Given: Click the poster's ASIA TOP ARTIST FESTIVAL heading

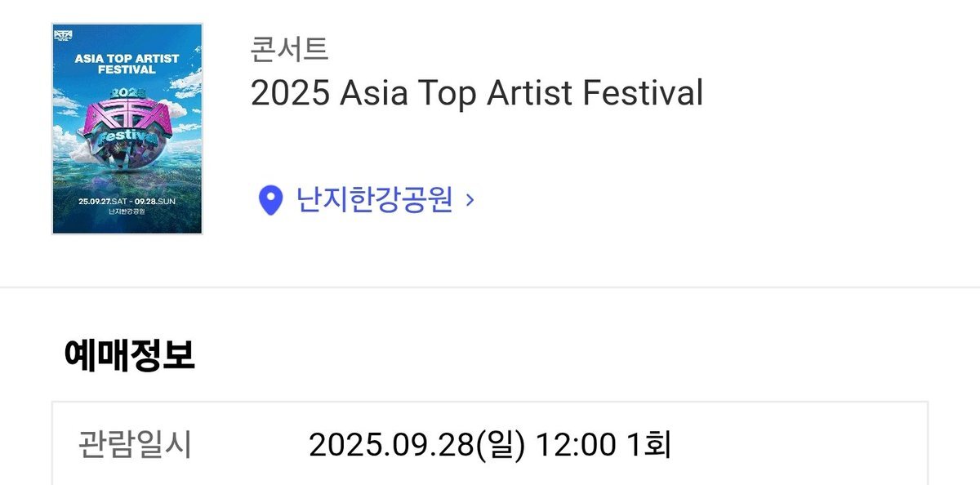Looking at the screenshot, I should click(127, 64).
